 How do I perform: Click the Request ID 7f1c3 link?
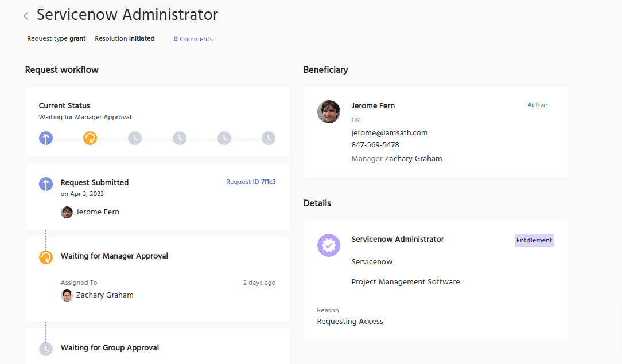click(251, 182)
